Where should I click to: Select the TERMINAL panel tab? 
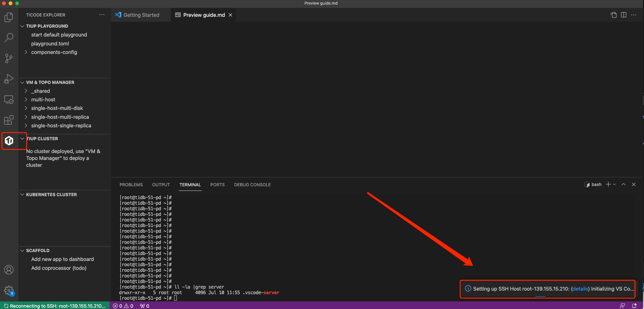[x=190, y=185]
